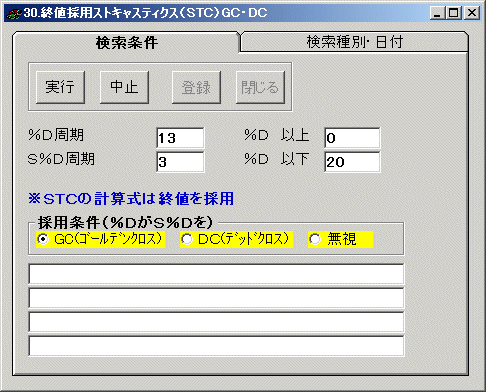486x392 pixels.
Task: Focus the S%D周期 input field
Action: pos(180,162)
